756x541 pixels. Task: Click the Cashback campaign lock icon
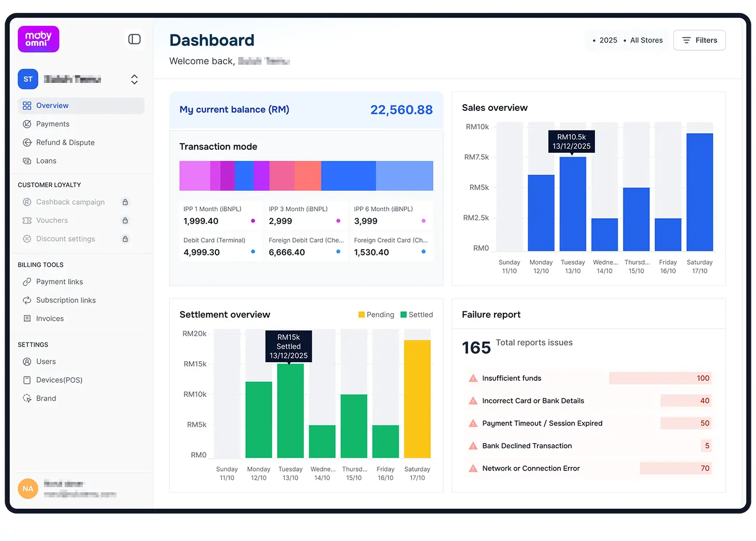coord(125,202)
